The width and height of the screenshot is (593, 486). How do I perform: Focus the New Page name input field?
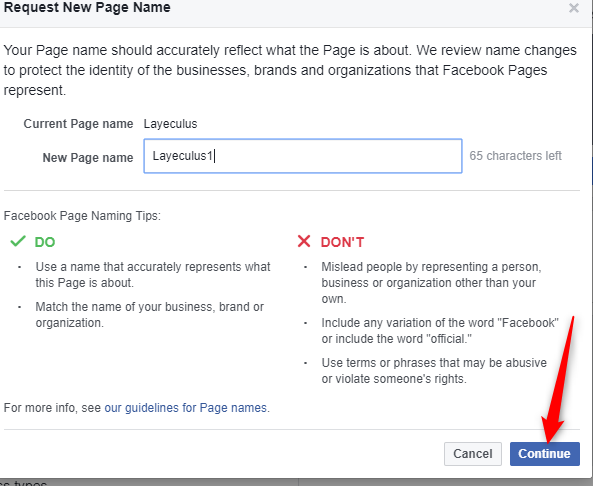click(x=303, y=156)
